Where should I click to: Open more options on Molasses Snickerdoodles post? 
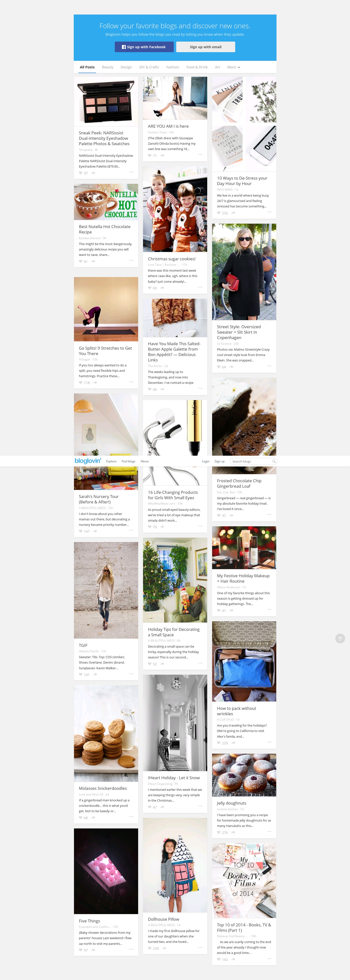(131, 817)
